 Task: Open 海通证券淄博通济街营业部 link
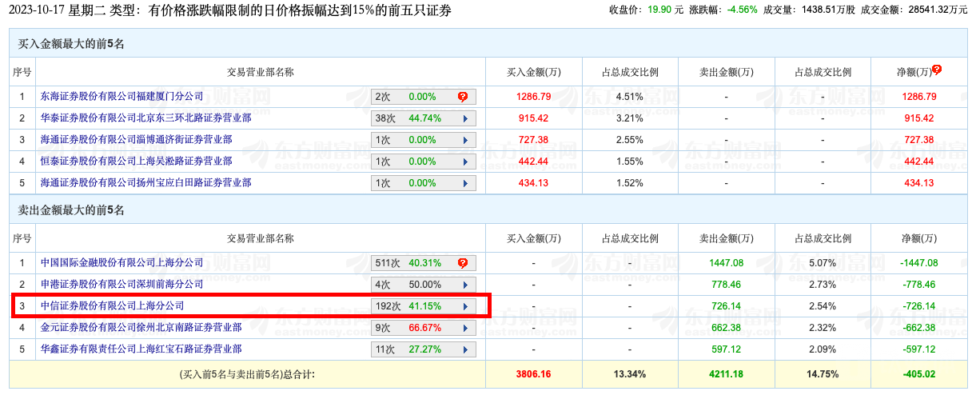point(136,140)
